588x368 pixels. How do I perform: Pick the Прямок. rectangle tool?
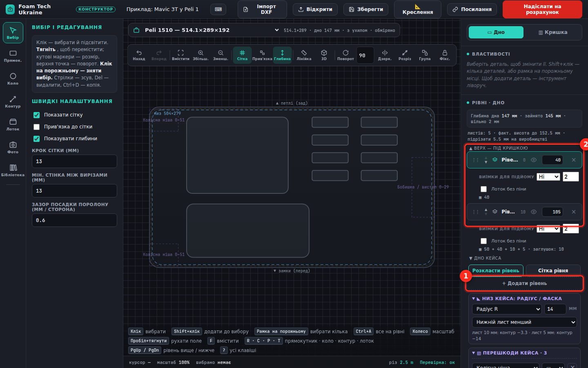click(13, 56)
